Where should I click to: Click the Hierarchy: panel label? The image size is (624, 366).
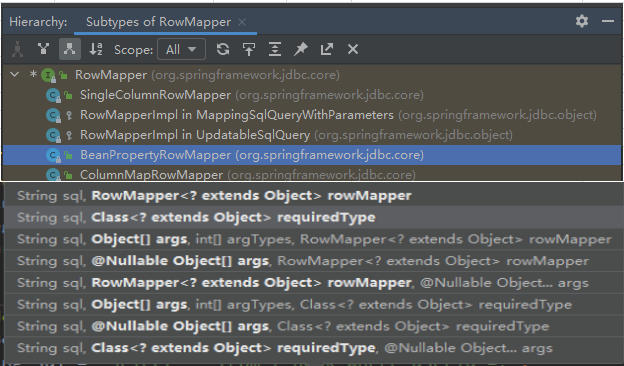click(38, 22)
